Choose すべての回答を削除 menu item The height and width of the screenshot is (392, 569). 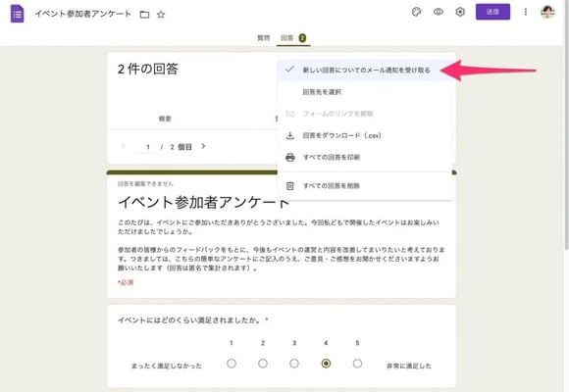365,186
